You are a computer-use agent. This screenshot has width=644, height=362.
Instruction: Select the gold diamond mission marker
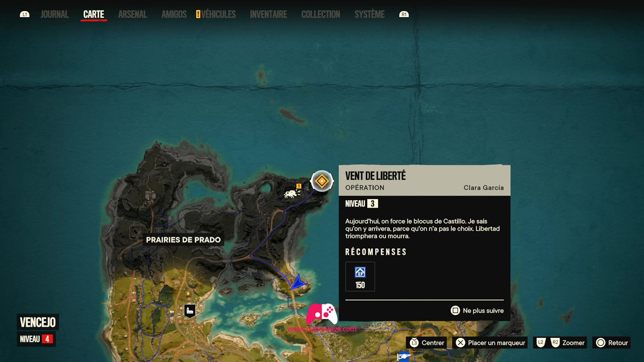coord(322,181)
